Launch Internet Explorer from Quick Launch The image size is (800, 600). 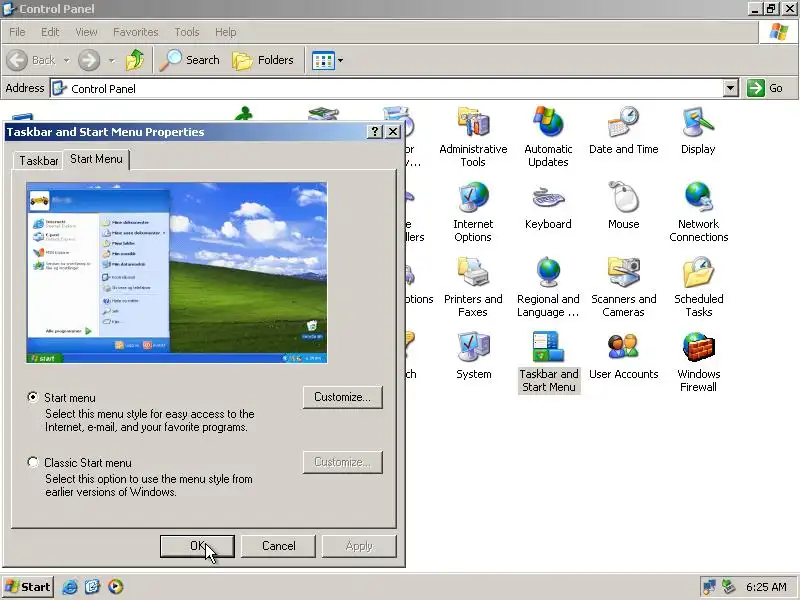(70, 587)
